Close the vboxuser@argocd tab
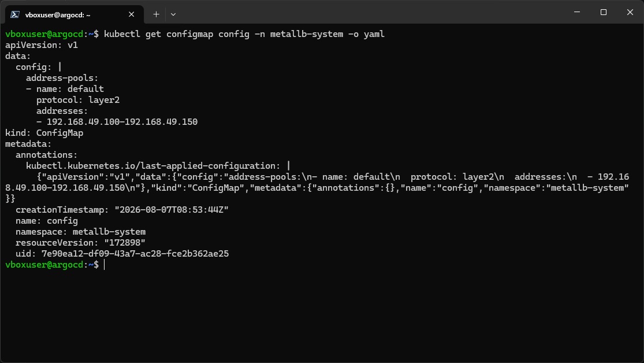This screenshot has width=644, height=363. tap(132, 14)
